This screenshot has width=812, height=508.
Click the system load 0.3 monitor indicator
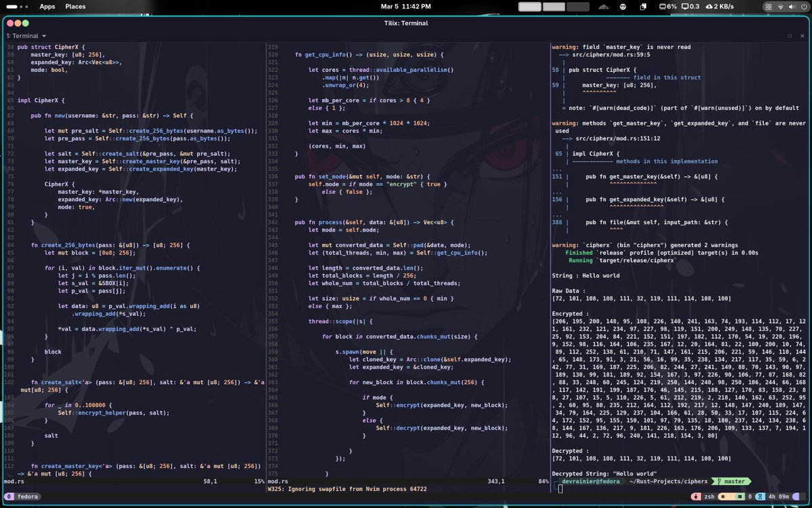click(690, 7)
